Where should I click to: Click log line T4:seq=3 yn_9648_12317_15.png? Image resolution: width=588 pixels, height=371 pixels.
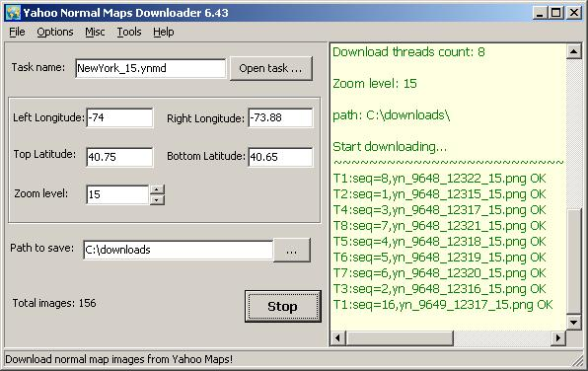pos(439,210)
